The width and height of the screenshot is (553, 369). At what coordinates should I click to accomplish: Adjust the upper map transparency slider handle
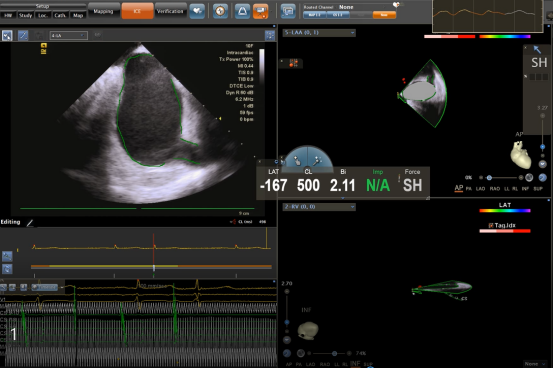click(x=489, y=178)
